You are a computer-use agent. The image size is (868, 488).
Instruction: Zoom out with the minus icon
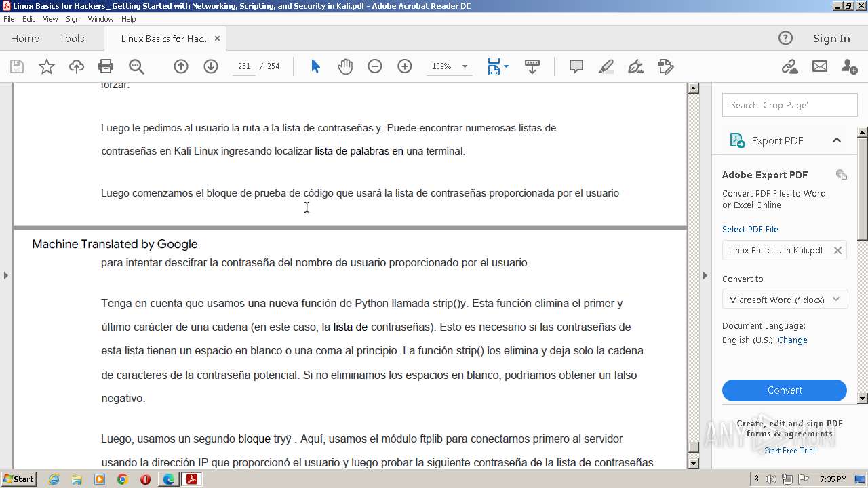click(375, 66)
